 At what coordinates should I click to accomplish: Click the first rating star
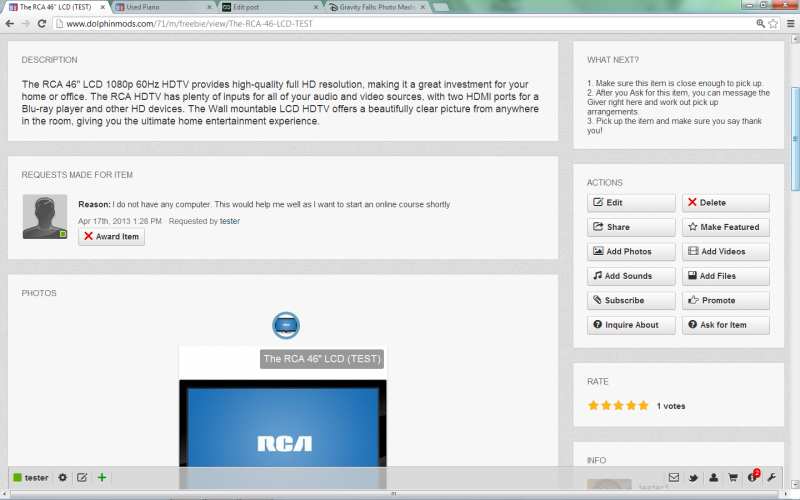[593, 406]
